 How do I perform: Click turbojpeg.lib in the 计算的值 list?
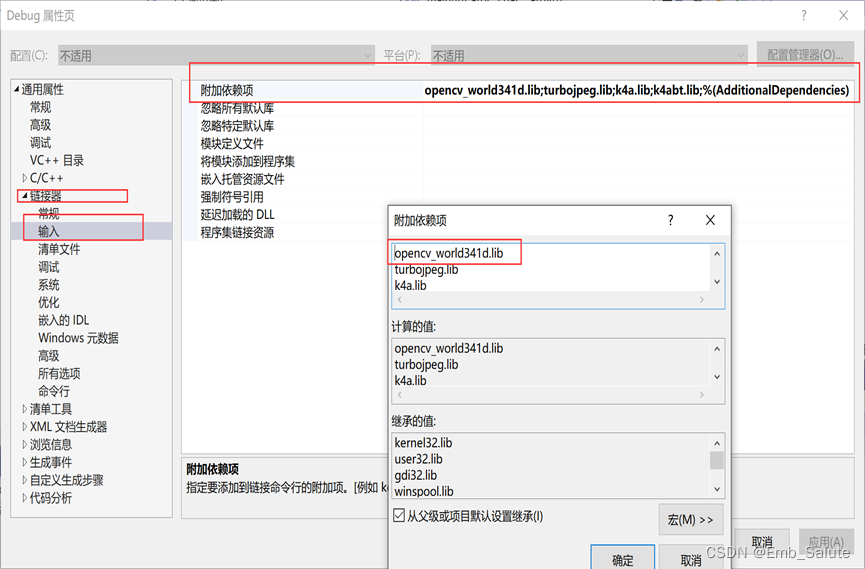pyautogui.click(x=426, y=365)
